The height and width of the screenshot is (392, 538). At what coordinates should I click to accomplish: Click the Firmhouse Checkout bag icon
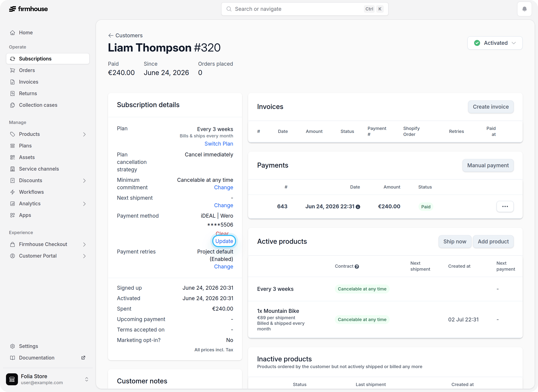click(13, 244)
